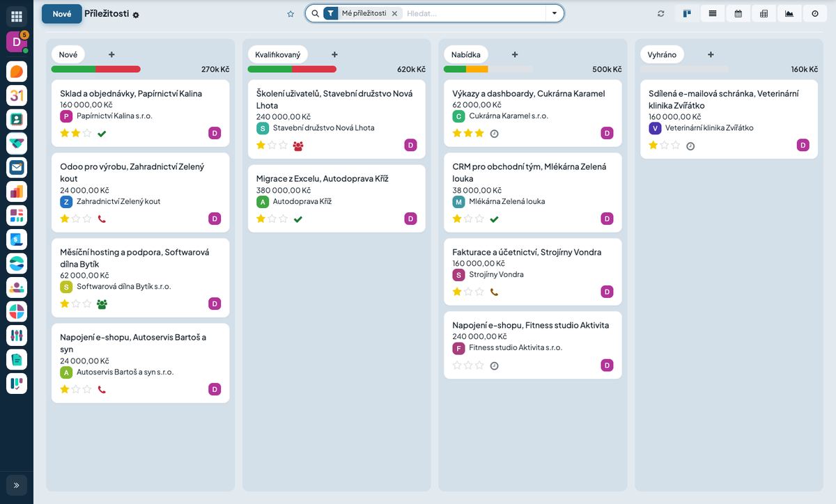Click the Nové button to create an opportunity

point(62,14)
